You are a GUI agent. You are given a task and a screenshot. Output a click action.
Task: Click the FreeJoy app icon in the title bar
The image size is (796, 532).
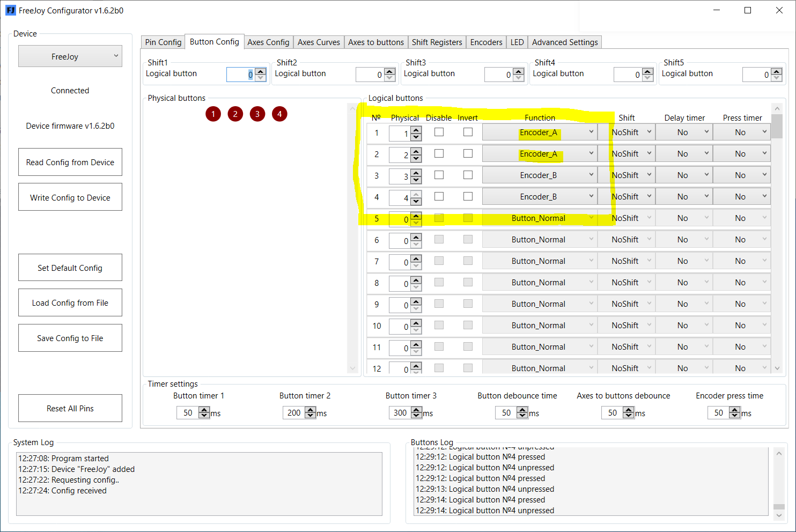coord(10,10)
